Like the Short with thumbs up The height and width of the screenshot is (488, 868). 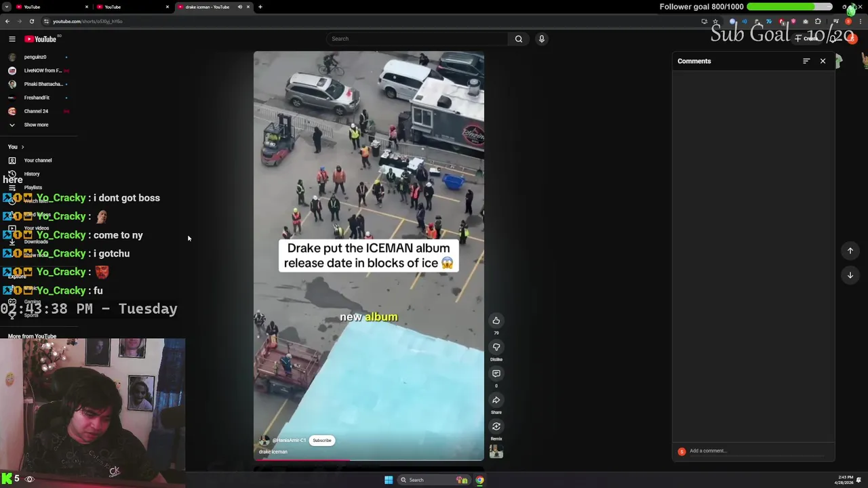click(x=496, y=321)
